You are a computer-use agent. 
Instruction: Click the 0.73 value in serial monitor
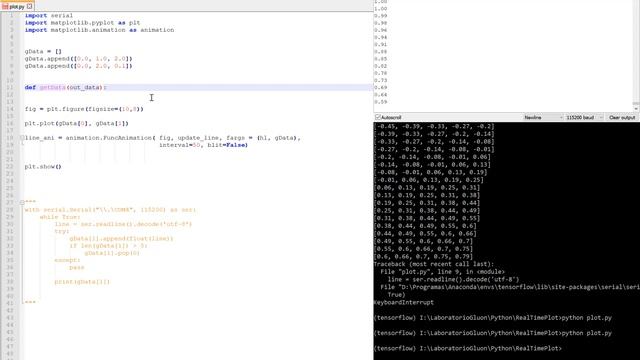[x=380, y=80]
